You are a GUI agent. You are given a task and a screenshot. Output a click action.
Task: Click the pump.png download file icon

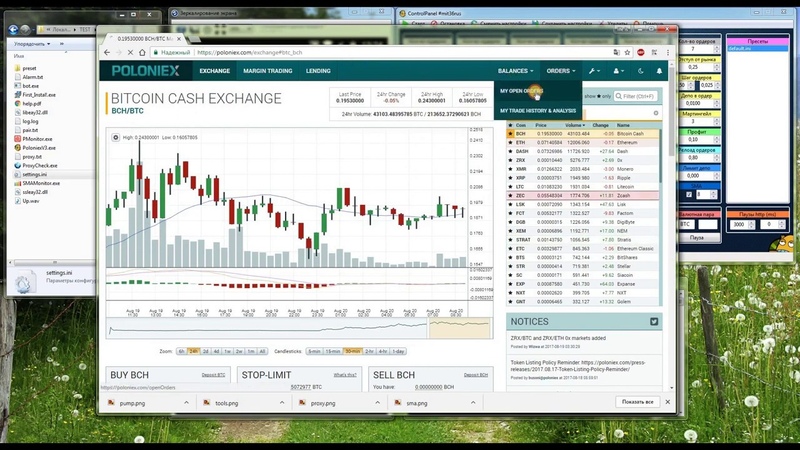point(111,403)
